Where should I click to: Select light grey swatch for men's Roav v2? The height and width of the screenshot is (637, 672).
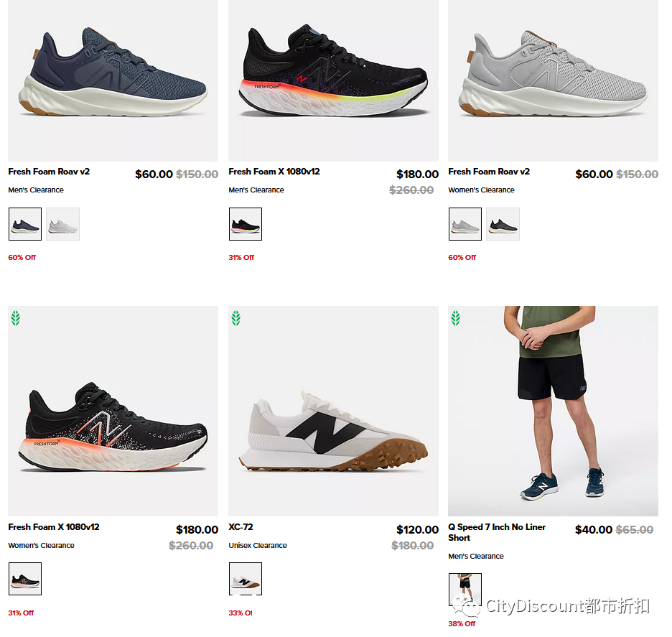click(62, 224)
